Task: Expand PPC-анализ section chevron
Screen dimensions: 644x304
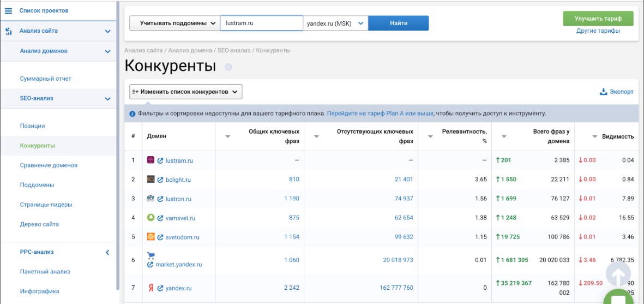Action: (x=107, y=252)
